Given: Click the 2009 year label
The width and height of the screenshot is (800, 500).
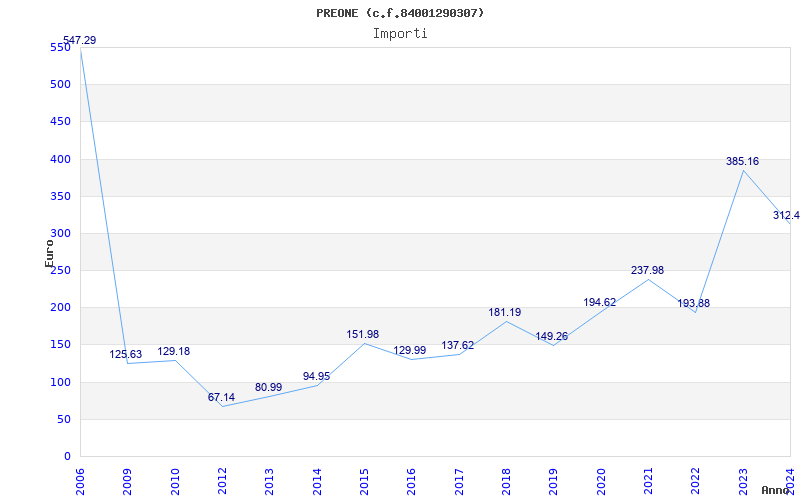Looking at the screenshot, I should [127, 482].
